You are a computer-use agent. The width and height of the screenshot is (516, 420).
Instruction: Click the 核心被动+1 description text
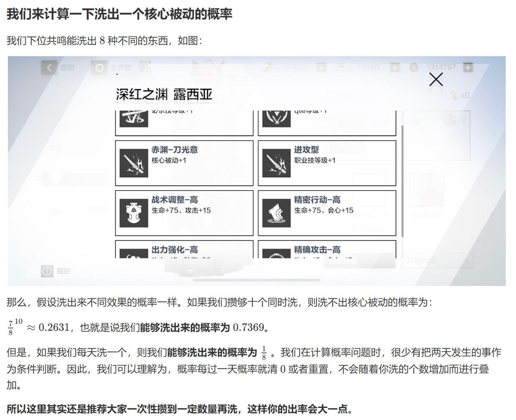169,160
